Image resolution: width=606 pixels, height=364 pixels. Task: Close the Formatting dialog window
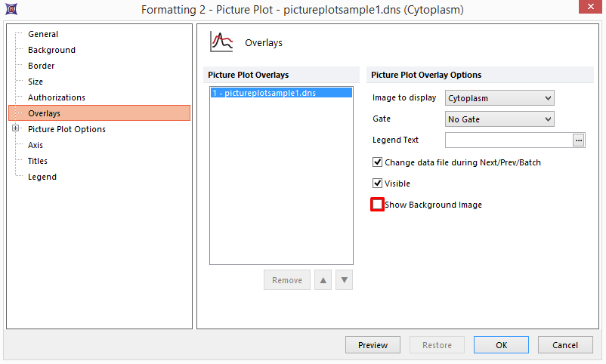(587, 8)
